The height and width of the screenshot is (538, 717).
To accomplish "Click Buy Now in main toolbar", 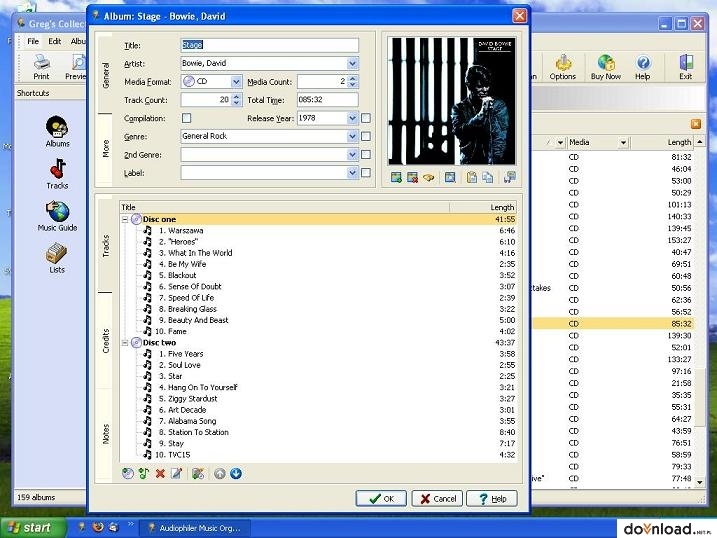I will (x=605, y=67).
